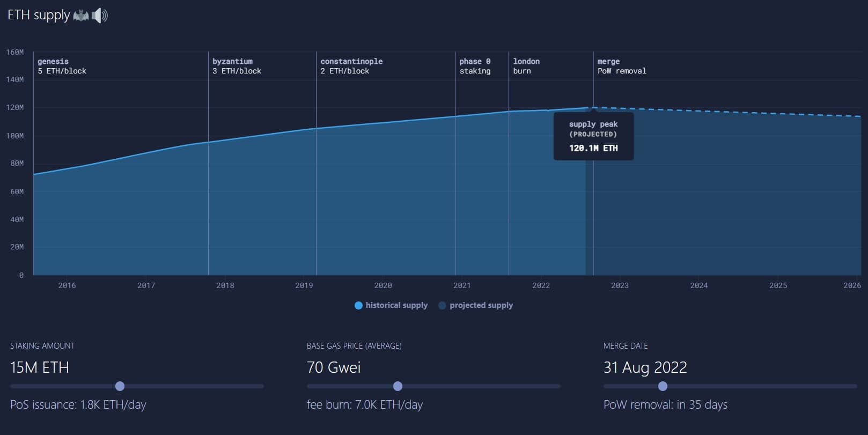868x435 pixels.
Task: Click the ETH supply heading
Action: pyautogui.click(x=39, y=15)
